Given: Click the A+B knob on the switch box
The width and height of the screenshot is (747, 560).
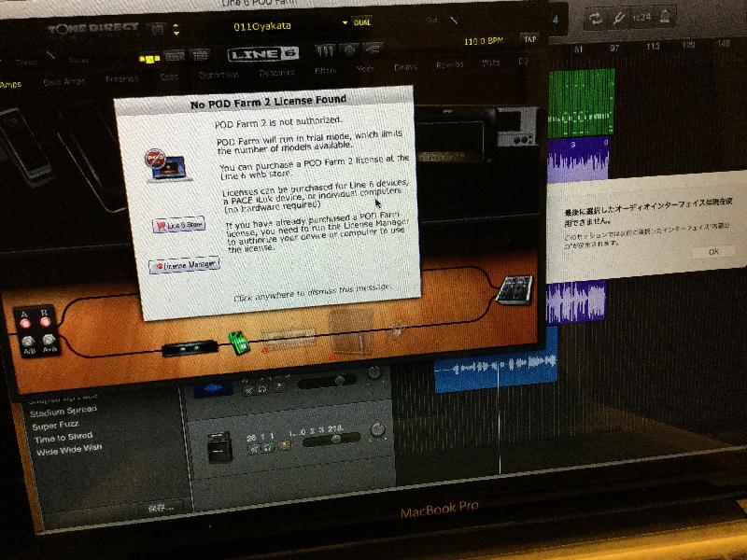Looking at the screenshot, I should 49,340.
